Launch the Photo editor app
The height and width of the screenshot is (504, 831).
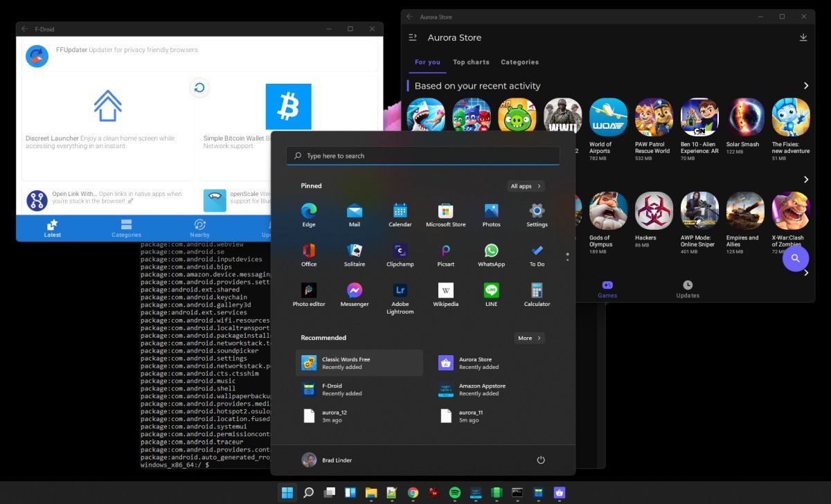309,294
